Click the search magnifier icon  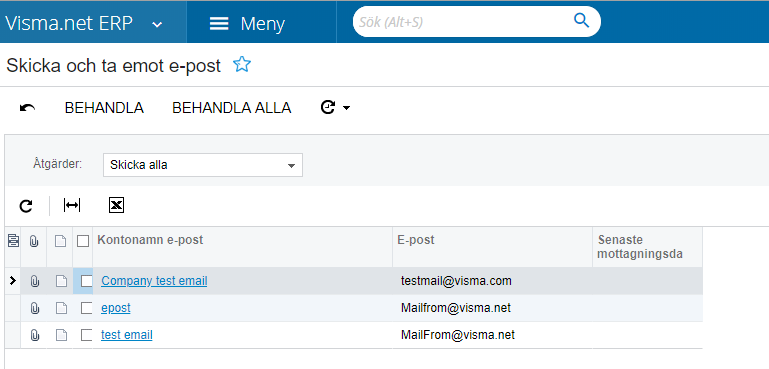click(581, 21)
